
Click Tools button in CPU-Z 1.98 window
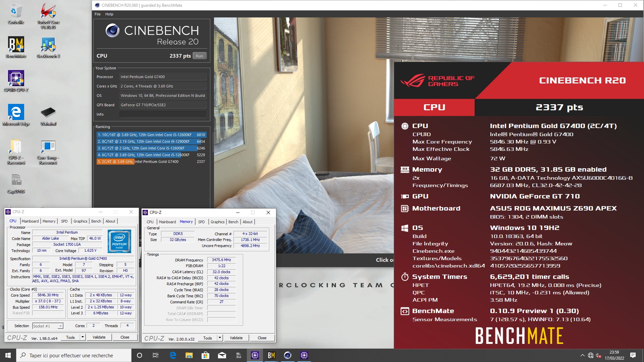click(x=70, y=337)
